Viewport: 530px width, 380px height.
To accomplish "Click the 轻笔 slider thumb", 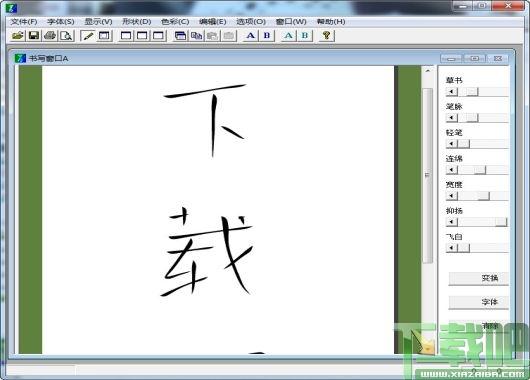I will (464, 144).
